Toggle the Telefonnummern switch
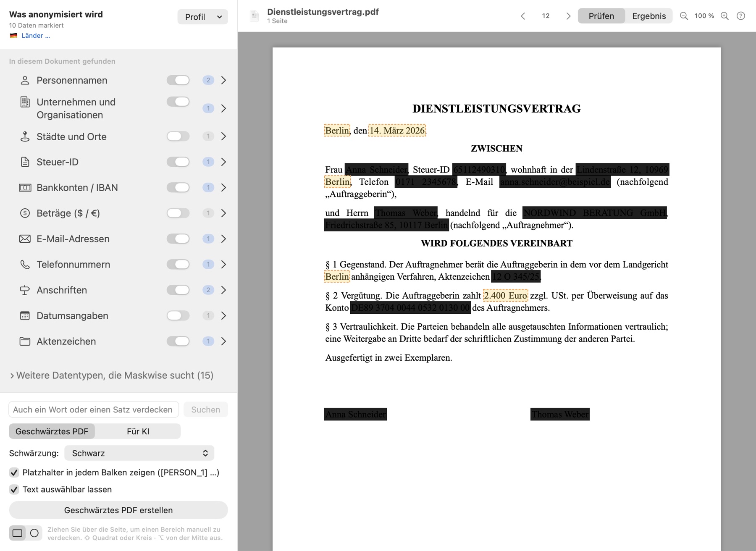This screenshot has width=756, height=551. pyautogui.click(x=178, y=264)
